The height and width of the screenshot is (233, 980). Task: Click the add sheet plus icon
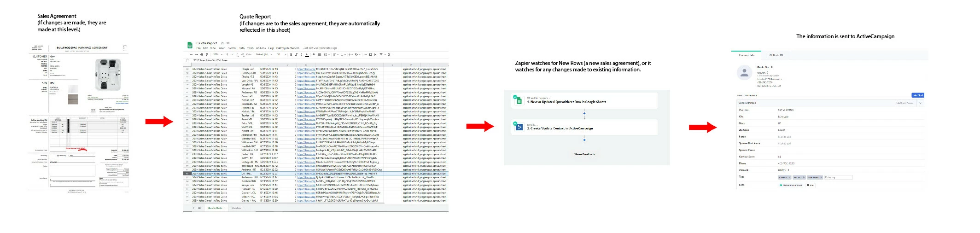pos(193,208)
